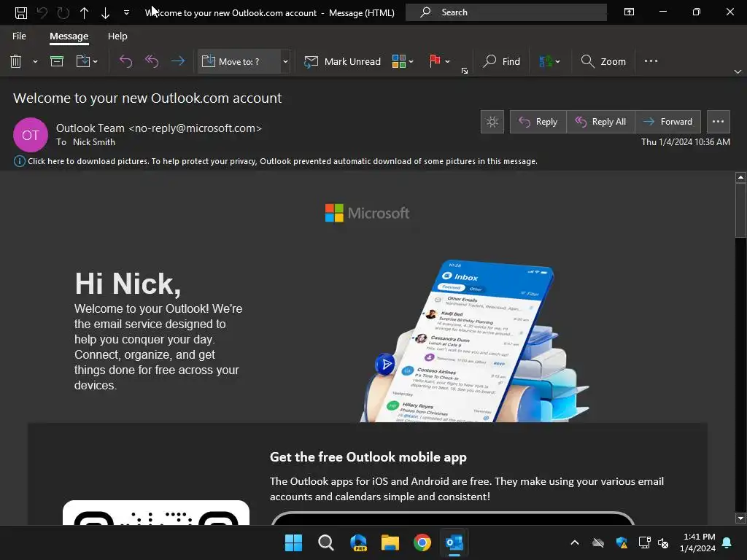This screenshot has width=747, height=560.
Task: Launch Google Chrome from the taskbar
Action: tap(422, 542)
